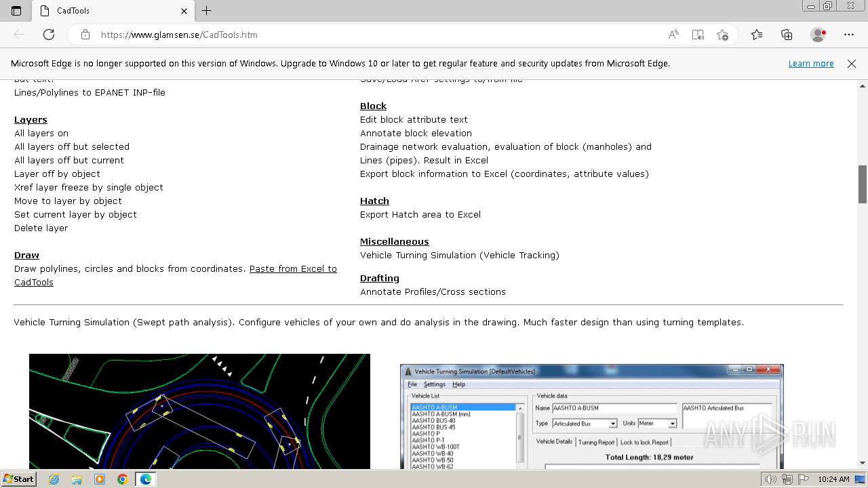Select Miscellaneous heading text
This screenshot has width=868, height=488.
tap(395, 241)
